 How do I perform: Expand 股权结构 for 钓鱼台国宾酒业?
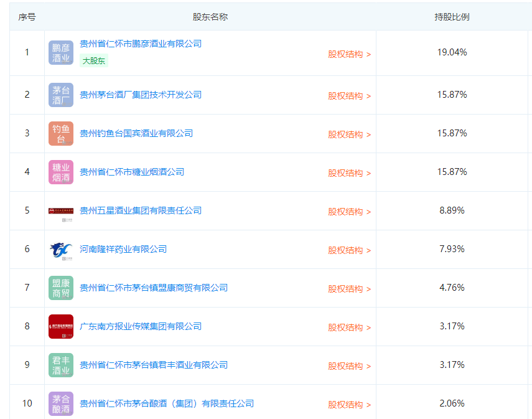[350, 135]
